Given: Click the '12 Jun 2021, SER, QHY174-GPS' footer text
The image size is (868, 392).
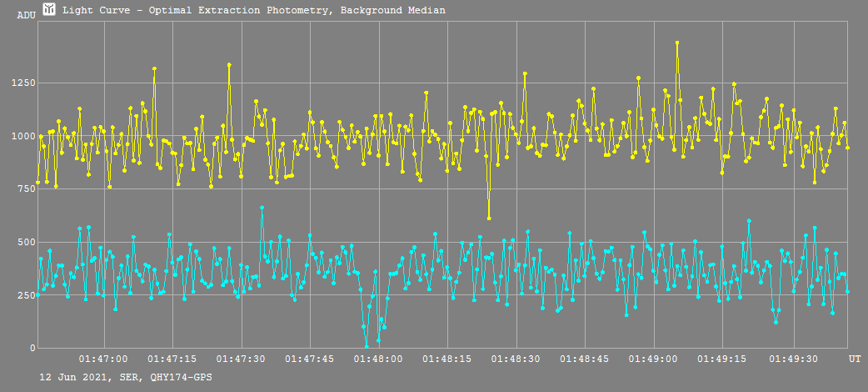Looking at the screenshot, I should [126, 378].
